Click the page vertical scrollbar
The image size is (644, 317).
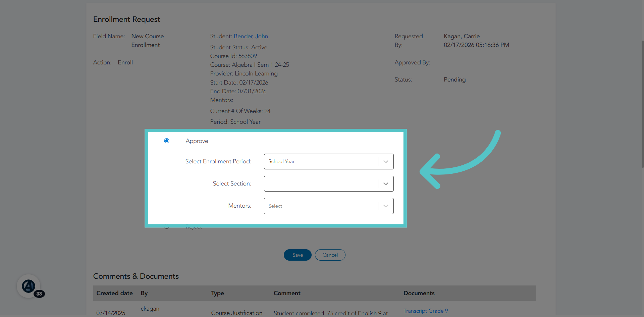[642, 104]
